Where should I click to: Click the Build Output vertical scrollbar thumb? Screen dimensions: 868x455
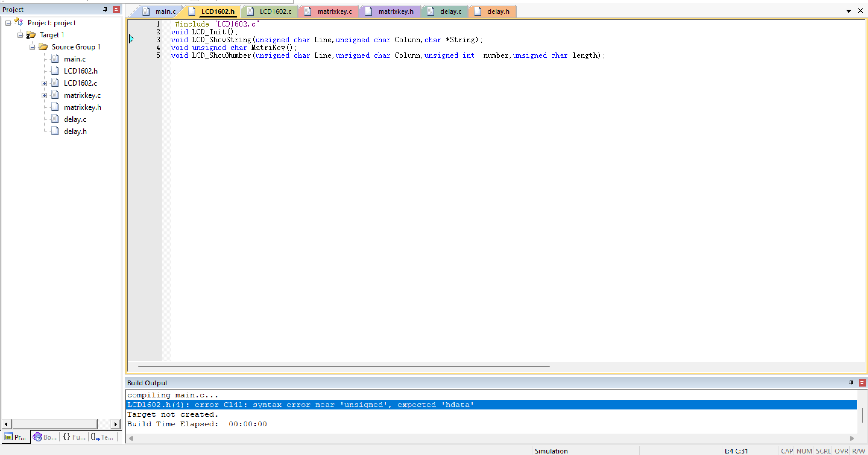pyautogui.click(x=862, y=415)
